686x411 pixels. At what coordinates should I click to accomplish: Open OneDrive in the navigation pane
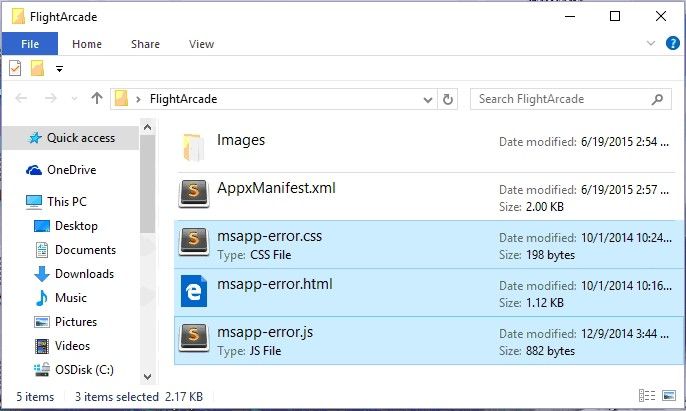[71, 170]
